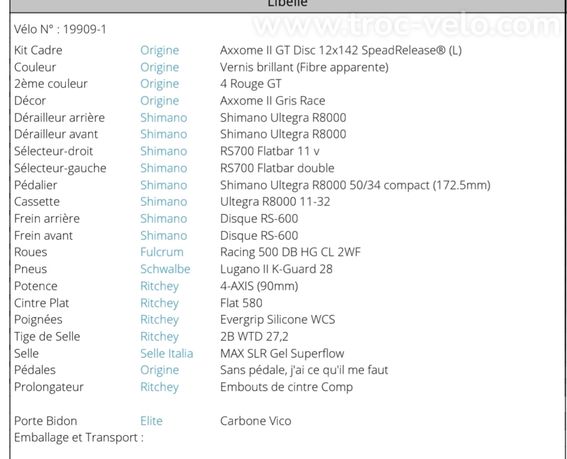
Task: Click 'Shimano Ultegra R8000' in Dérailleur avant row
Action: coord(283,134)
